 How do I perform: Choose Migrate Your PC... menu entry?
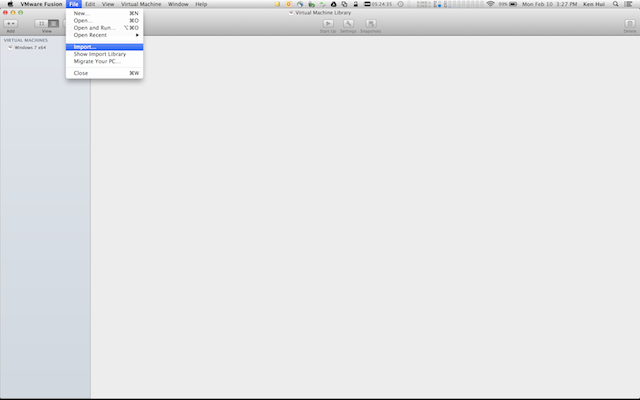[x=104, y=62]
